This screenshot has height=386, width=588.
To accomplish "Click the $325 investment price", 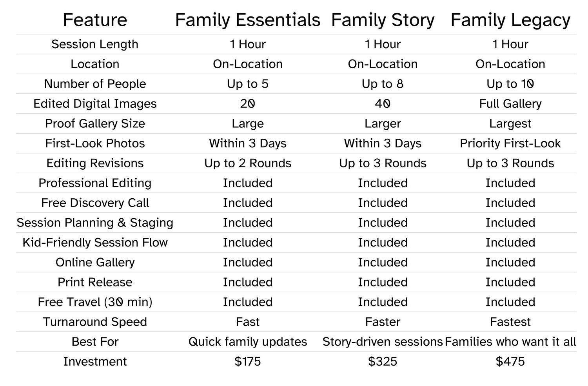I will (383, 361).
